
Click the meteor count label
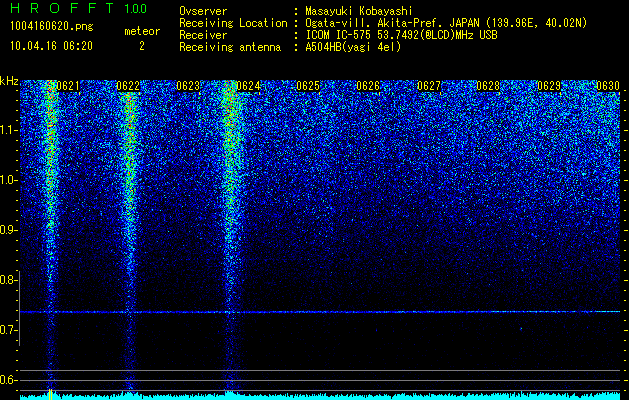pos(142,31)
